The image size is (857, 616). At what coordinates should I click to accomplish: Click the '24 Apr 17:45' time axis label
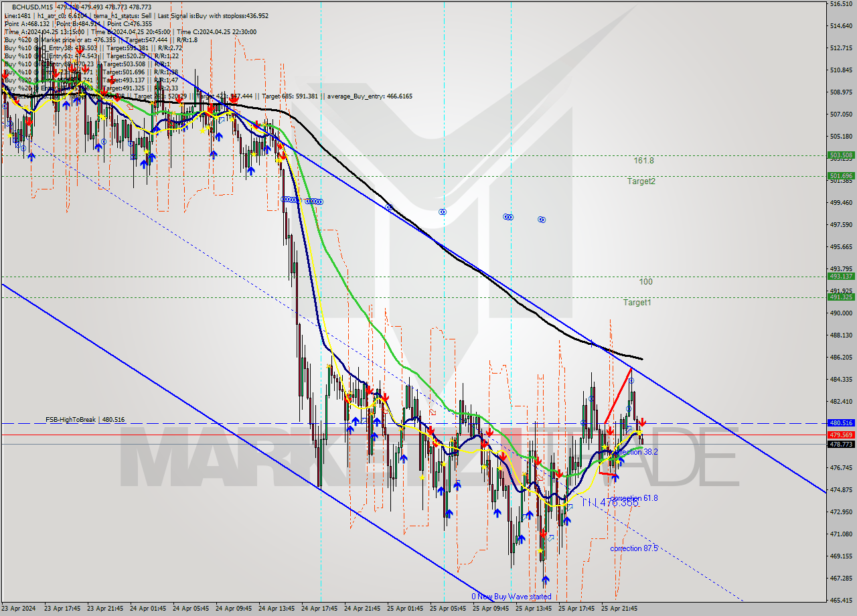[x=319, y=609]
